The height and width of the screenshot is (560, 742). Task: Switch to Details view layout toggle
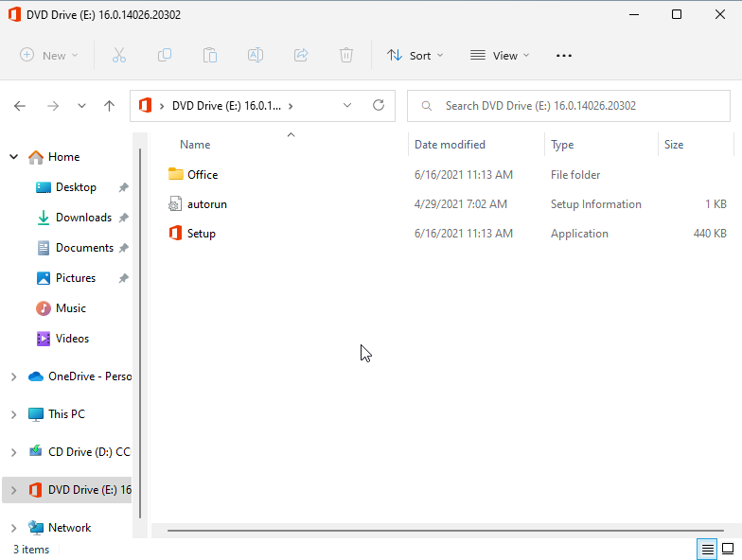(x=706, y=549)
